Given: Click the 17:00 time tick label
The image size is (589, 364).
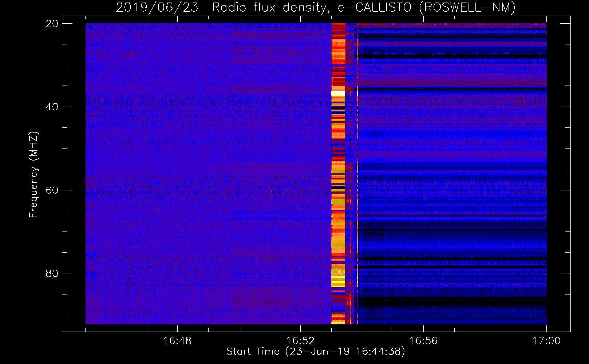Looking at the screenshot, I should pyautogui.click(x=546, y=341).
